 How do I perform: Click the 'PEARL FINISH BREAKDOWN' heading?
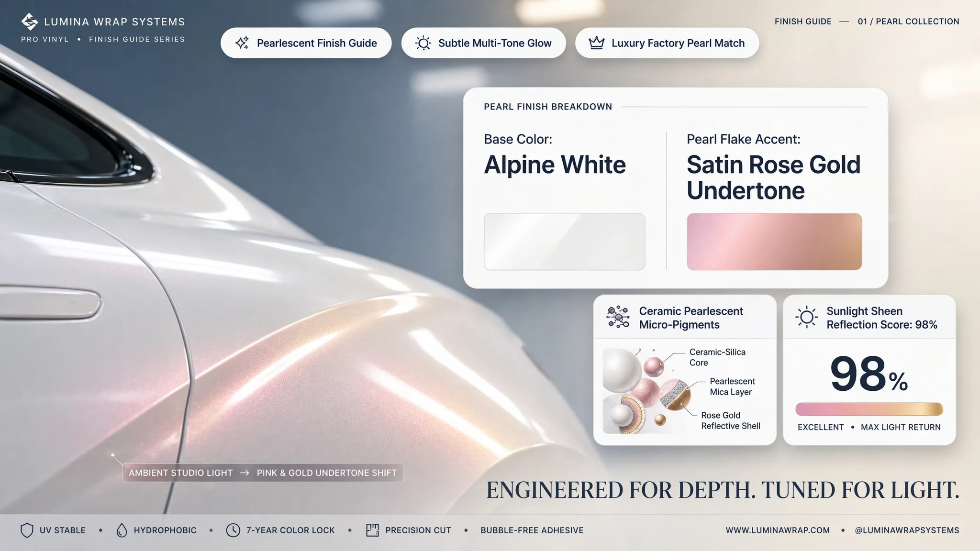(x=548, y=107)
